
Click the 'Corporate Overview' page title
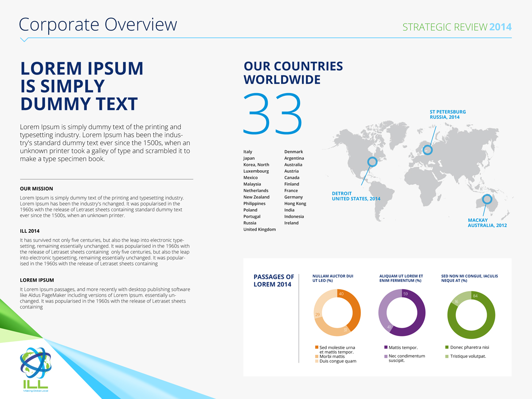pyautogui.click(x=98, y=24)
